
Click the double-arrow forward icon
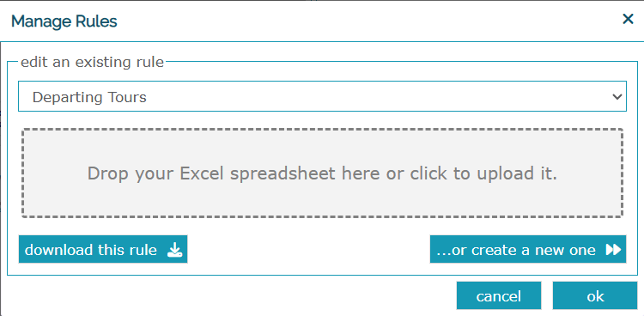coord(613,250)
